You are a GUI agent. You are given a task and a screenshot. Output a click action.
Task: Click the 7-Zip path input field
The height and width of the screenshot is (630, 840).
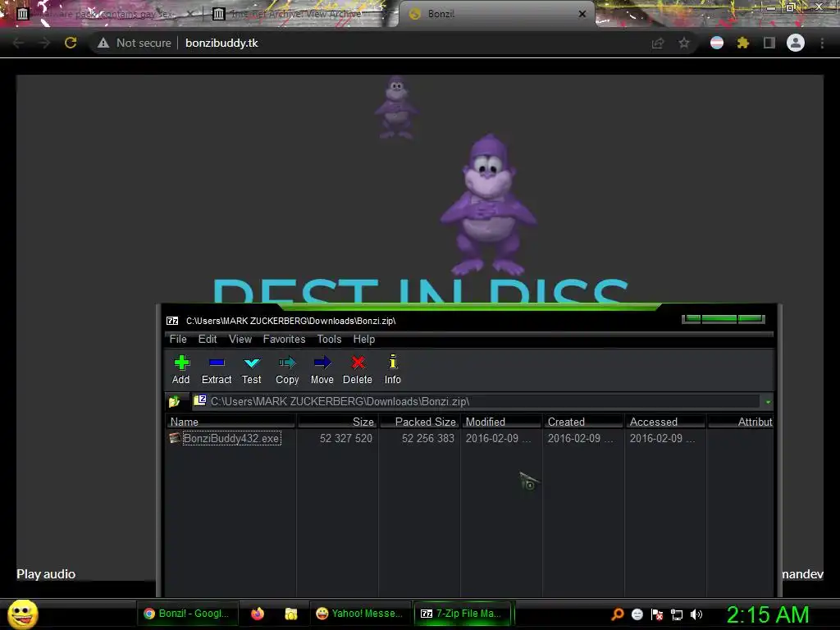(477, 401)
